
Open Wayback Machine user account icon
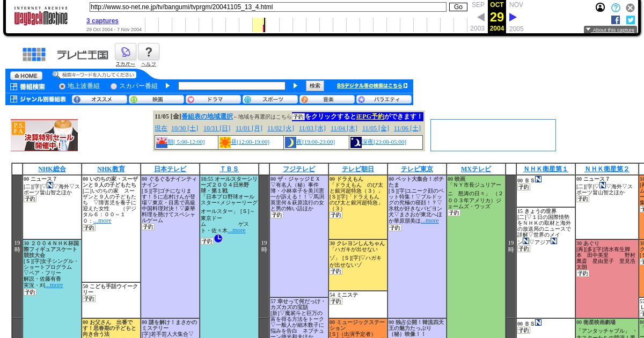coord(600,8)
